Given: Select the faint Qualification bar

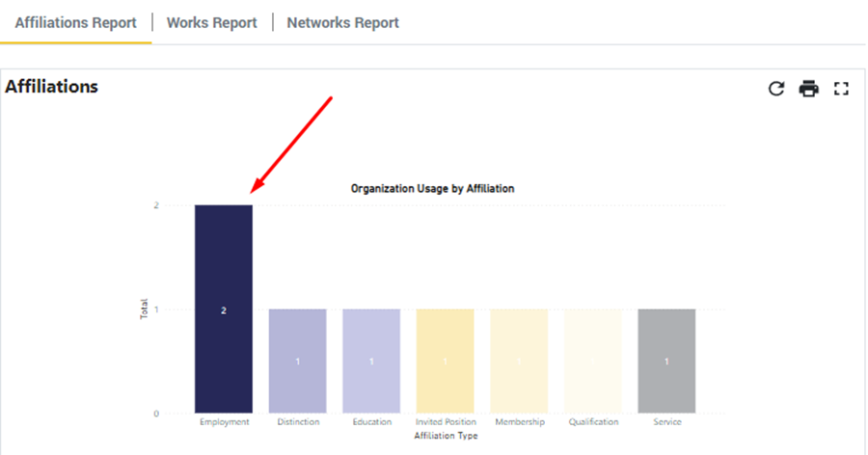Looking at the screenshot, I should pyautogui.click(x=593, y=361).
